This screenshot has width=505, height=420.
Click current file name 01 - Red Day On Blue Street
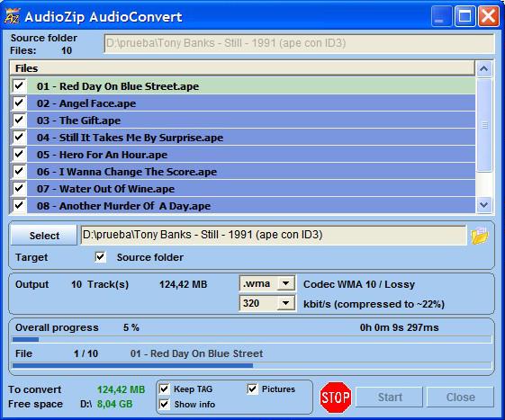(196, 353)
